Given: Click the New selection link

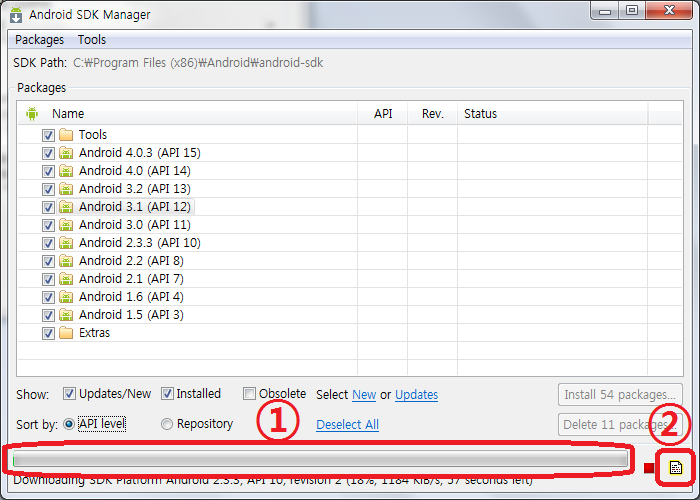Looking at the screenshot, I should pyautogui.click(x=364, y=395).
